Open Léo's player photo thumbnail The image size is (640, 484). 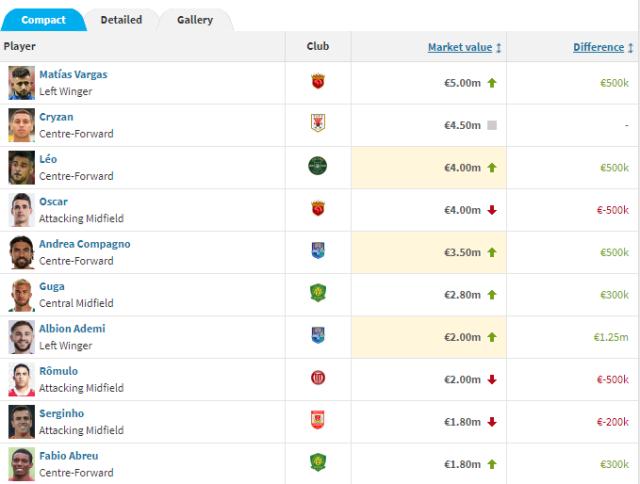point(21,167)
